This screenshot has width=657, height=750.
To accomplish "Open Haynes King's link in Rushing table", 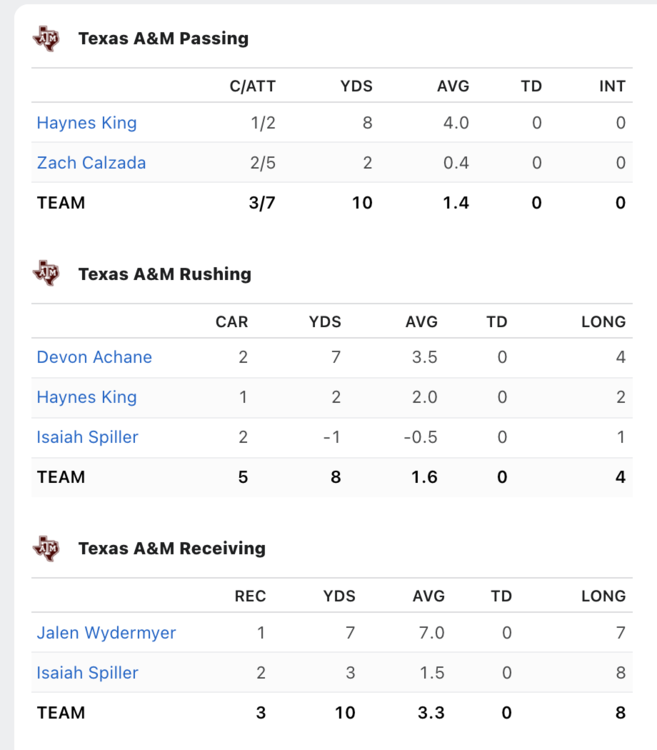I will pyautogui.click(x=87, y=397).
